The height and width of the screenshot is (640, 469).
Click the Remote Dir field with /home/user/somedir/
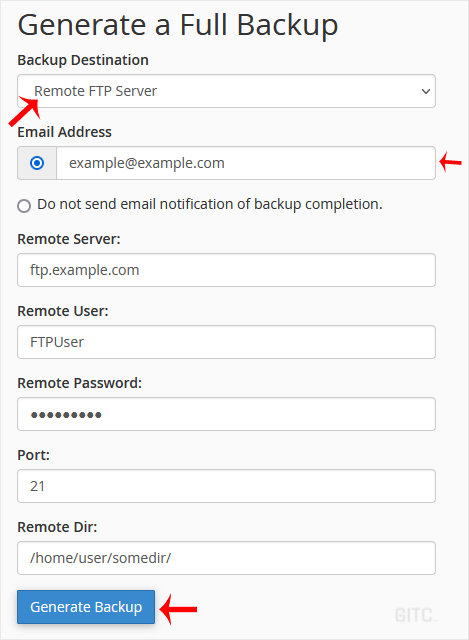point(226,558)
